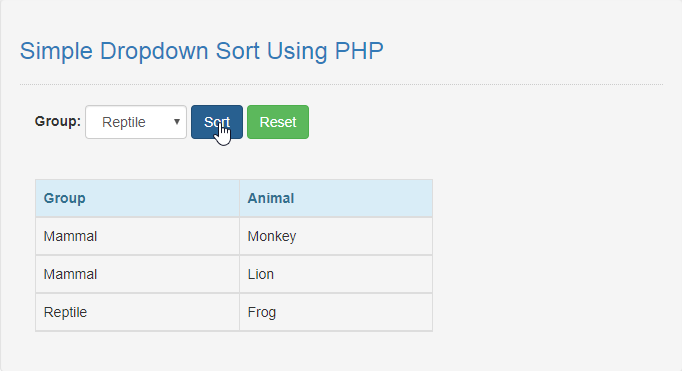Click the dotted divider line under the title
Screen dimensions: 682x371
pos(341,84)
